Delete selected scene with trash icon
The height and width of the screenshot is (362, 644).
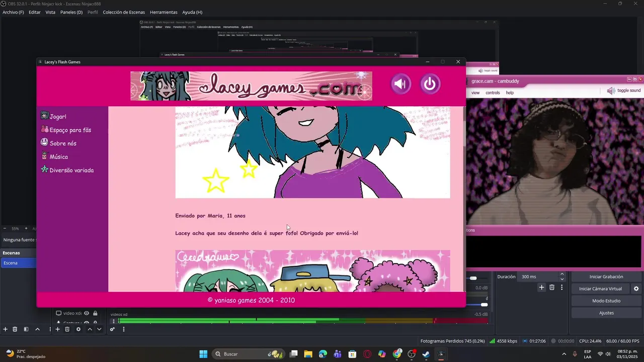(15, 329)
